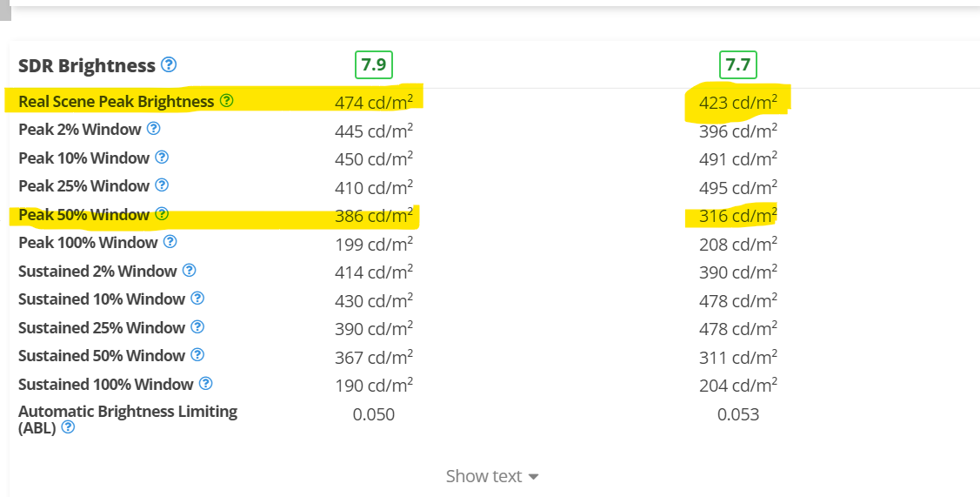This screenshot has width=980, height=497.
Task: Click help icon for Sustained 50% Window
Action: (197, 355)
